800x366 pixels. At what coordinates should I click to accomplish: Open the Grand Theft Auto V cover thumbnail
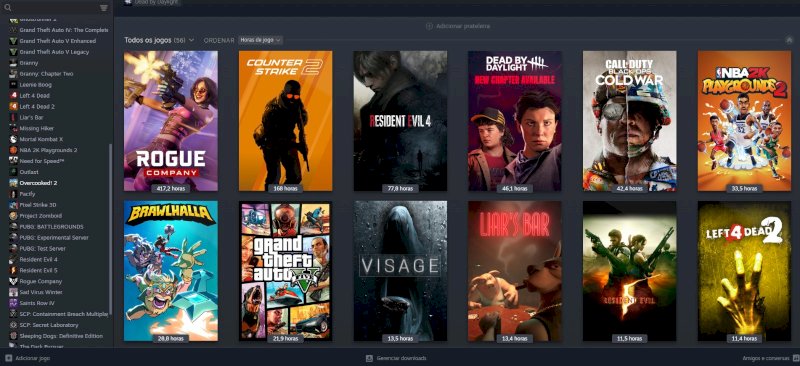pos(285,271)
